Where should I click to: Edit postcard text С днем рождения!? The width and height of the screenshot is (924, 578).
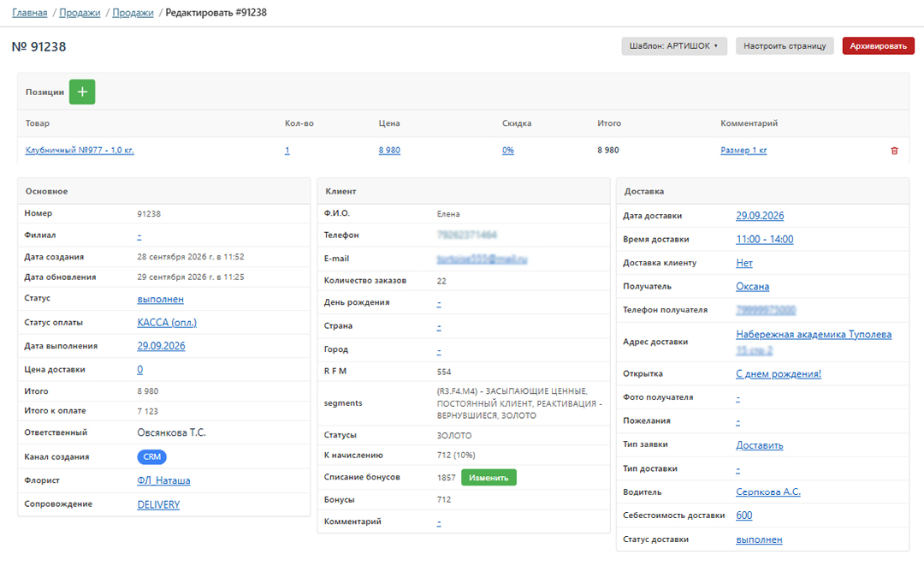[x=778, y=374]
